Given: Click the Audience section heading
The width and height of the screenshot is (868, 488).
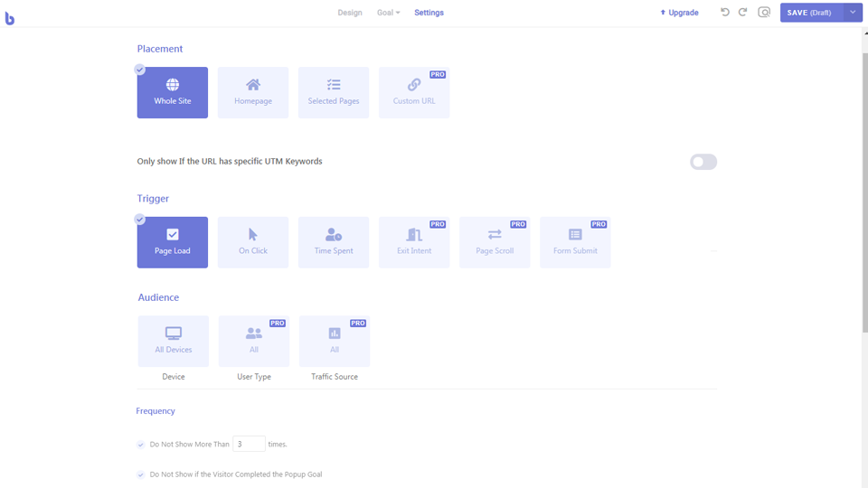Looking at the screenshot, I should click(158, 297).
